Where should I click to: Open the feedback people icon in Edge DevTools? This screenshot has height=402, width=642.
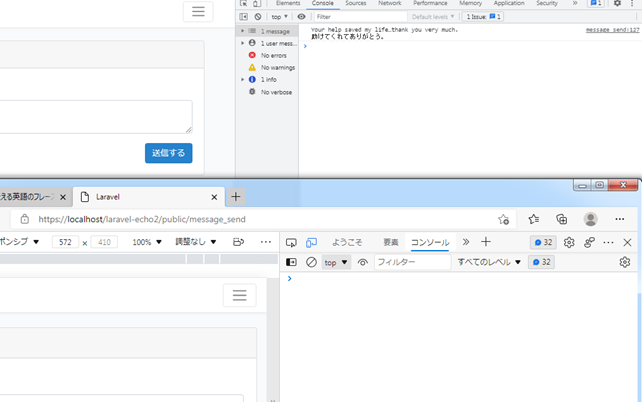(x=589, y=242)
